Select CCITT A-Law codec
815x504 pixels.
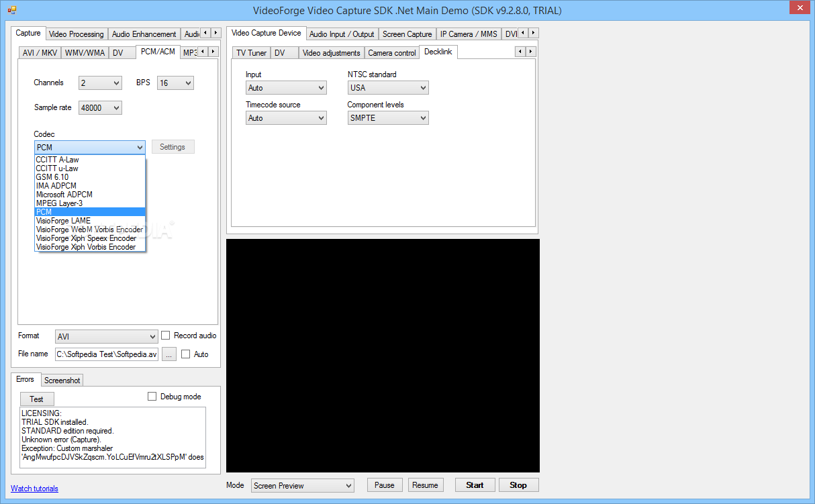point(90,160)
